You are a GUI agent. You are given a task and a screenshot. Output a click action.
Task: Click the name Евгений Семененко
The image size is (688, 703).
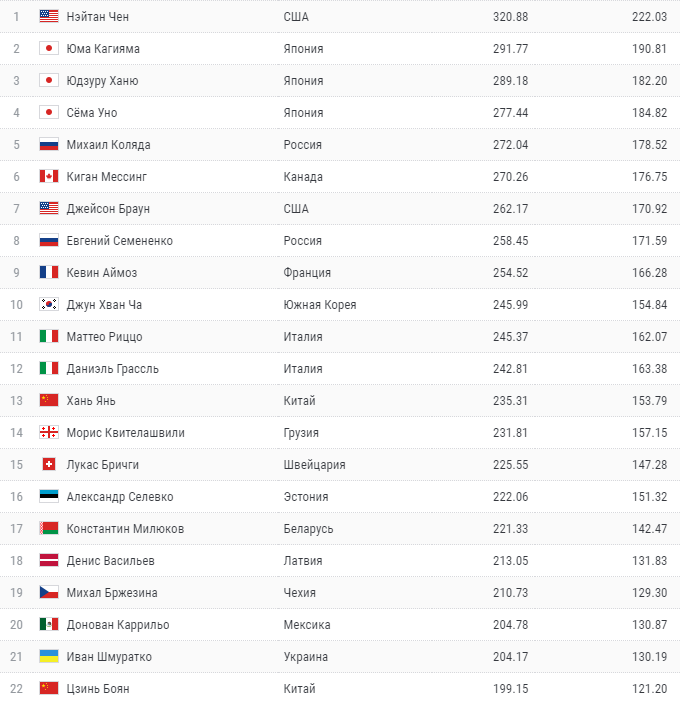(x=120, y=241)
